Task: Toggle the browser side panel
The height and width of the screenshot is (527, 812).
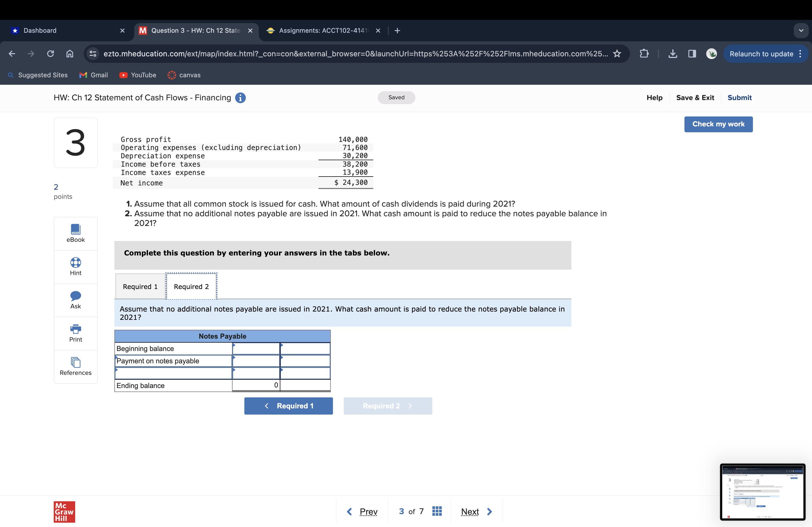Action: 692,53
